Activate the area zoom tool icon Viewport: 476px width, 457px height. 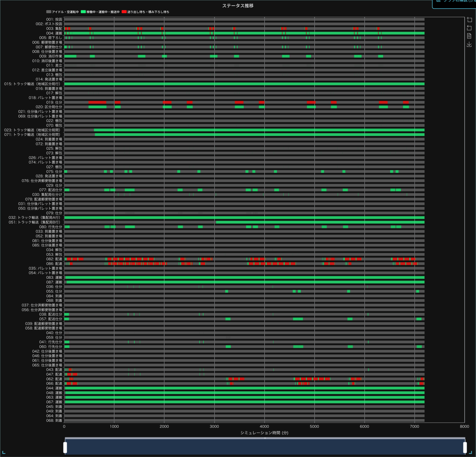click(x=469, y=20)
